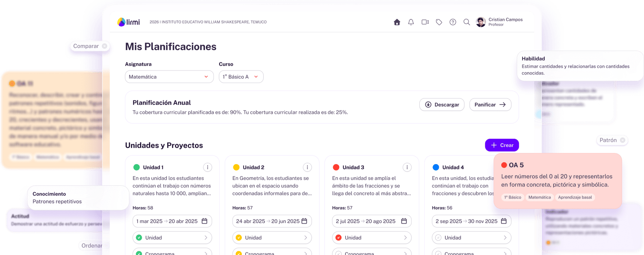This screenshot has height=255, width=644.
Task: Click Unidad 2 yellow color dot
Action: pos(236,167)
